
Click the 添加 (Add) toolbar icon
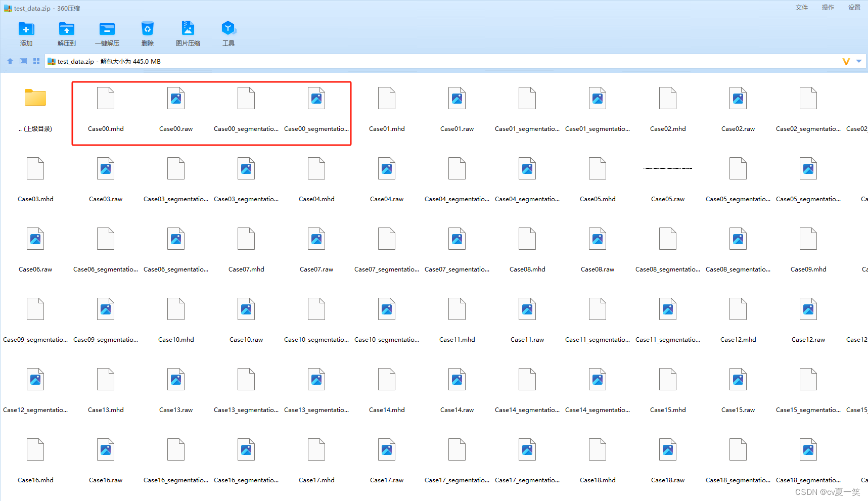coord(26,29)
